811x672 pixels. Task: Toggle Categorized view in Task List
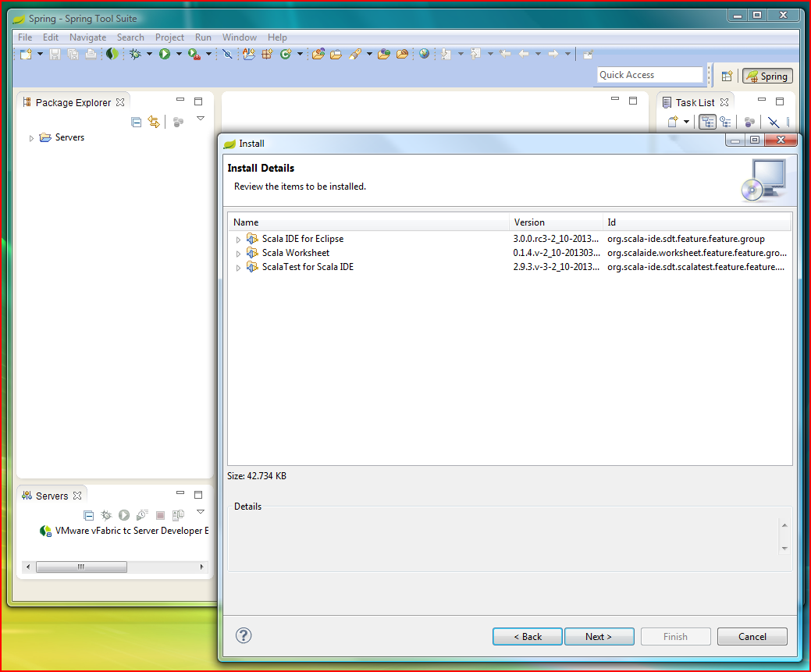[x=707, y=122]
